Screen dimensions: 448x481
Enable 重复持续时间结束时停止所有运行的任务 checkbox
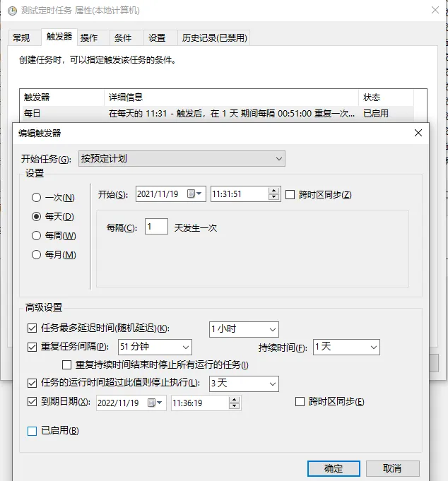(66, 364)
